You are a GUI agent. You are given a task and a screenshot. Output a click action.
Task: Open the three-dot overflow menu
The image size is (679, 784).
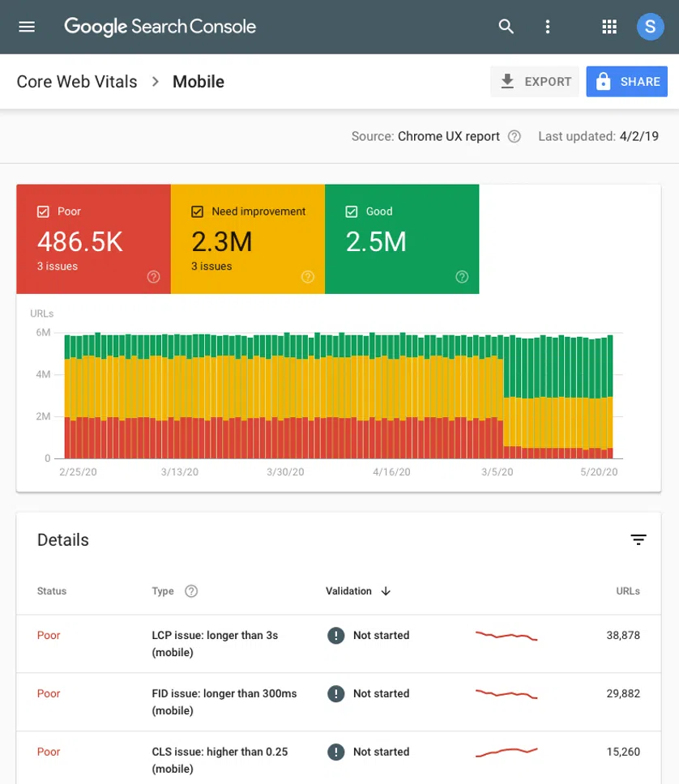[548, 26]
